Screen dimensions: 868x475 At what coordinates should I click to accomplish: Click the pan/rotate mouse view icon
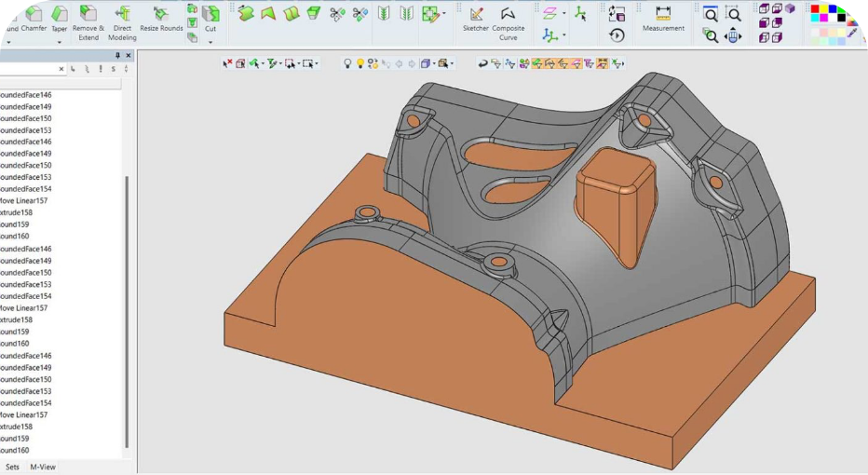[733, 36]
